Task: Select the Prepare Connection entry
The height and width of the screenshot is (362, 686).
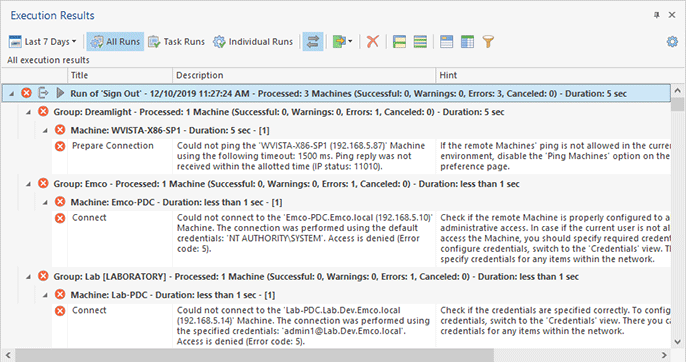Action: 113,146
